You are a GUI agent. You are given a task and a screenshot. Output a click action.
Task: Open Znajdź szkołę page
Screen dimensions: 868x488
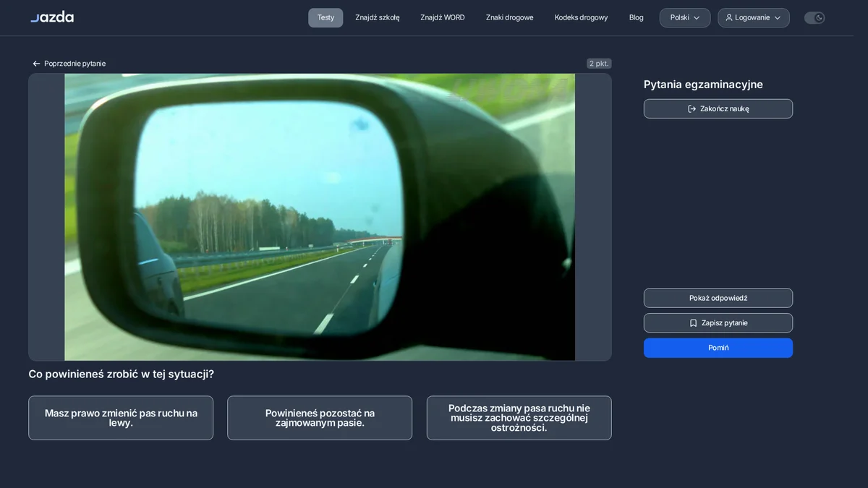click(378, 17)
